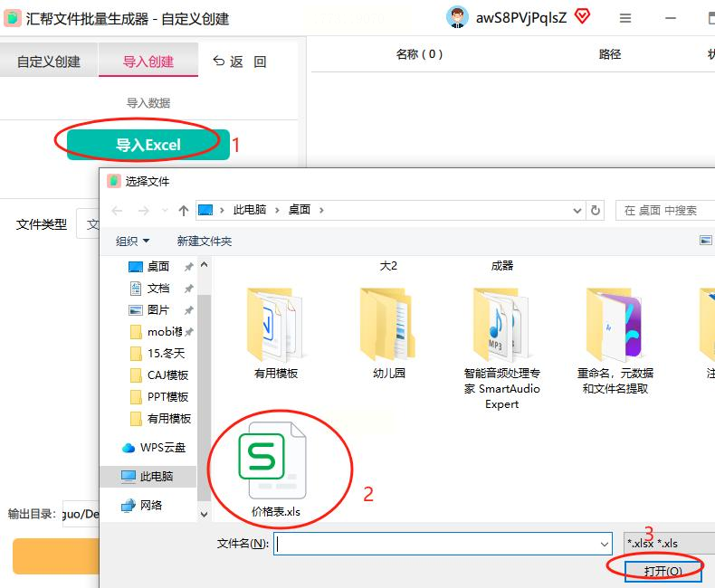Select 图片 in navigation pane
The width and height of the screenshot is (715, 588).
pyautogui.click(x=157, y=310)
